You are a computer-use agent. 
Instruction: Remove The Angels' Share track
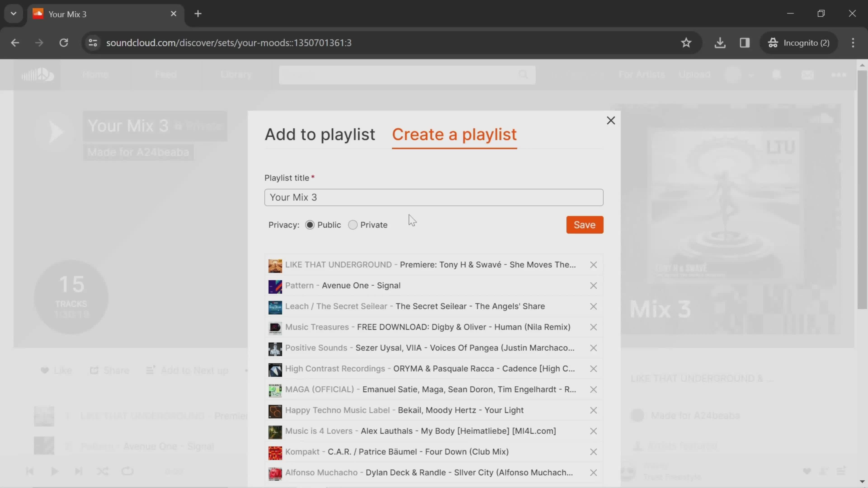click(x=593, y=306)
